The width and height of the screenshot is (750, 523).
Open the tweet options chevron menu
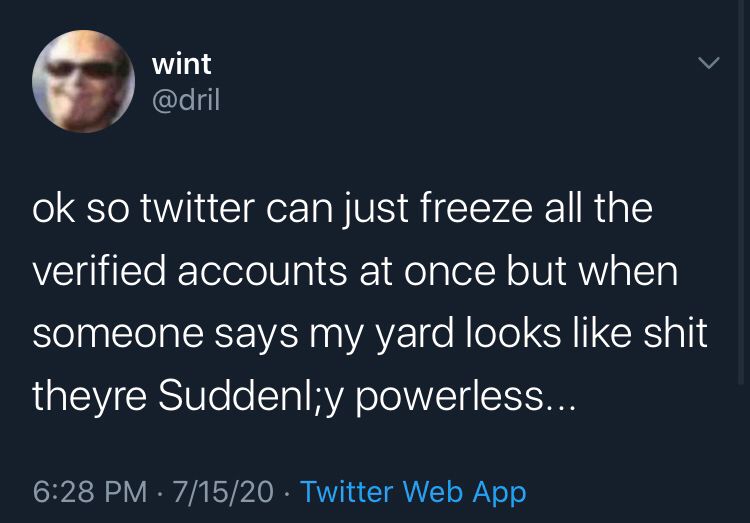(708, 63)
